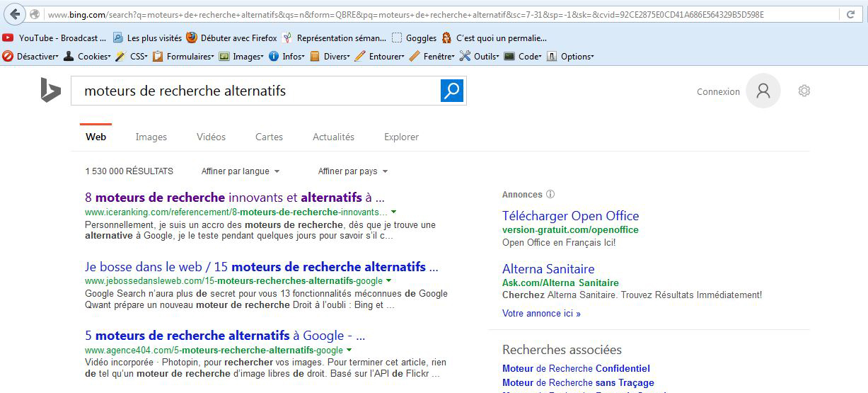Reload the page with the refresh icon

click(x=850, y=14)
